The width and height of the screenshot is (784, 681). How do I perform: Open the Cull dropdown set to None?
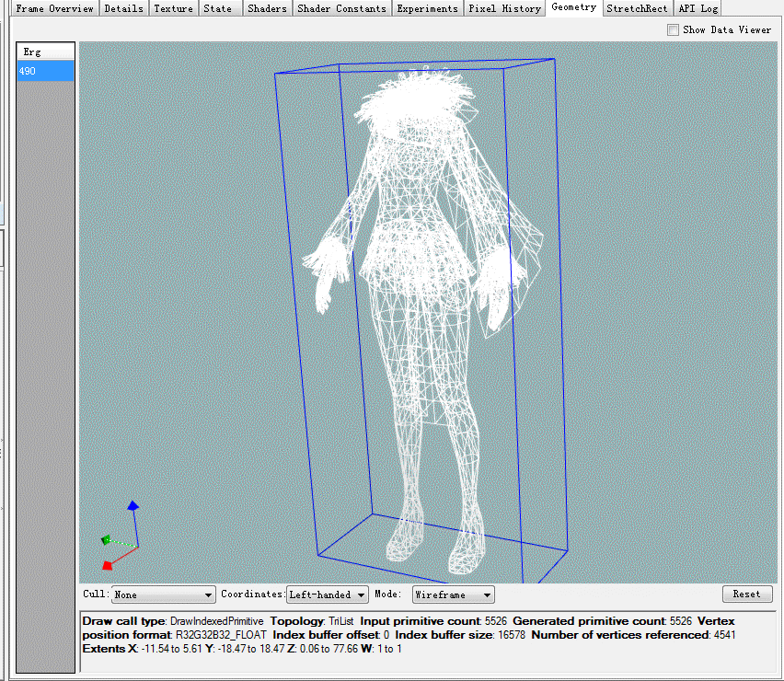164,594
